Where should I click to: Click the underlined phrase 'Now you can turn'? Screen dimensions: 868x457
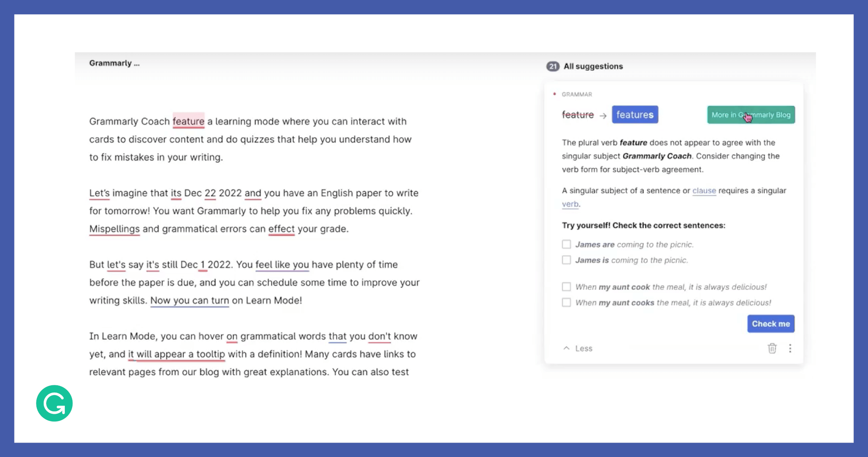pos(189,301)
